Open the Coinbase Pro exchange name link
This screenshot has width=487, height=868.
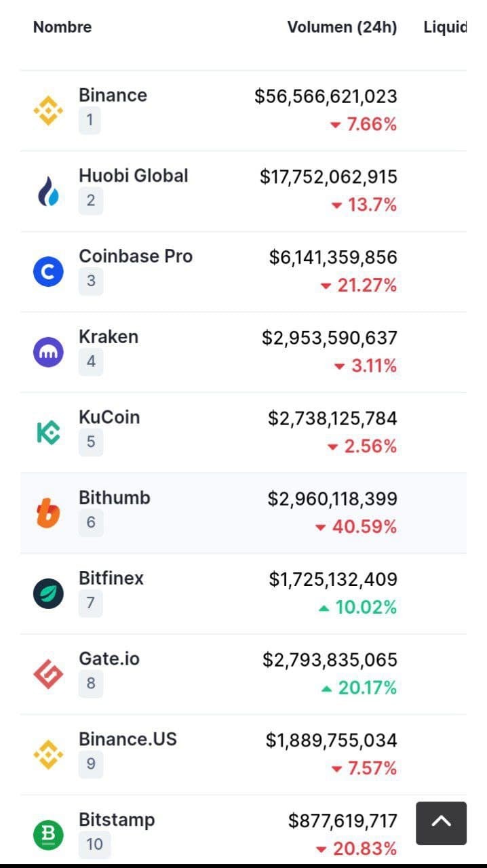136,256
